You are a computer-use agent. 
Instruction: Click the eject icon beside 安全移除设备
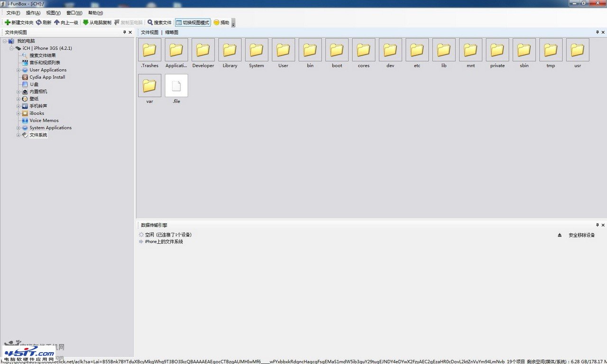(x=560, y=235)
